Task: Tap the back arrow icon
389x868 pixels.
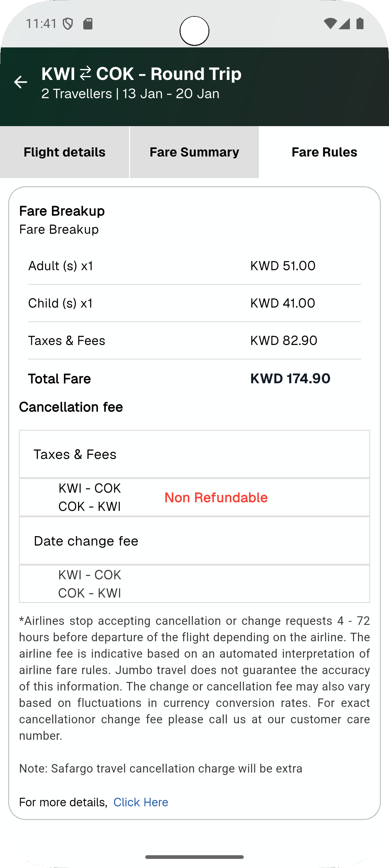Action: coord(21,82)
